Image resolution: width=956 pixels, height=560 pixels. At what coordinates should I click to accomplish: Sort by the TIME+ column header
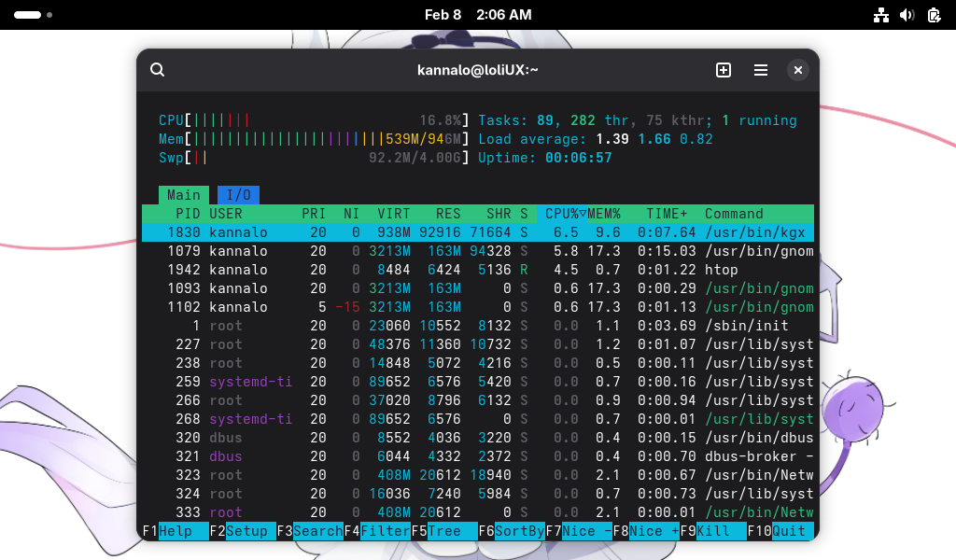667,214
